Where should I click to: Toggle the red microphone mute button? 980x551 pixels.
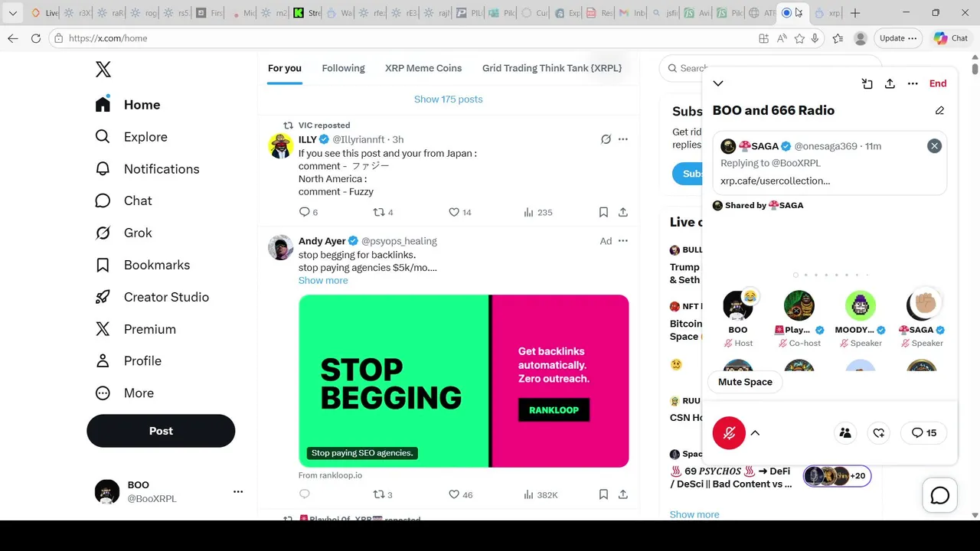point(729,433)
